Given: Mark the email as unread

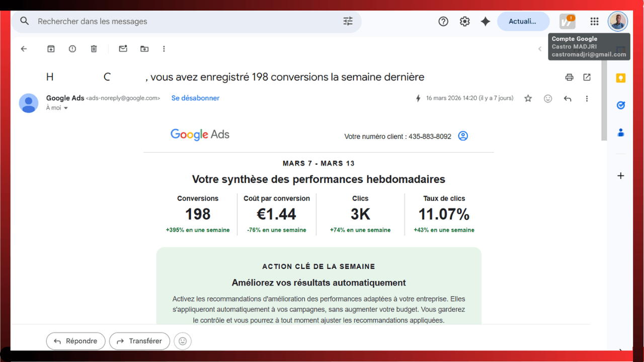Looking at the screenshot, I should (123, 49).
